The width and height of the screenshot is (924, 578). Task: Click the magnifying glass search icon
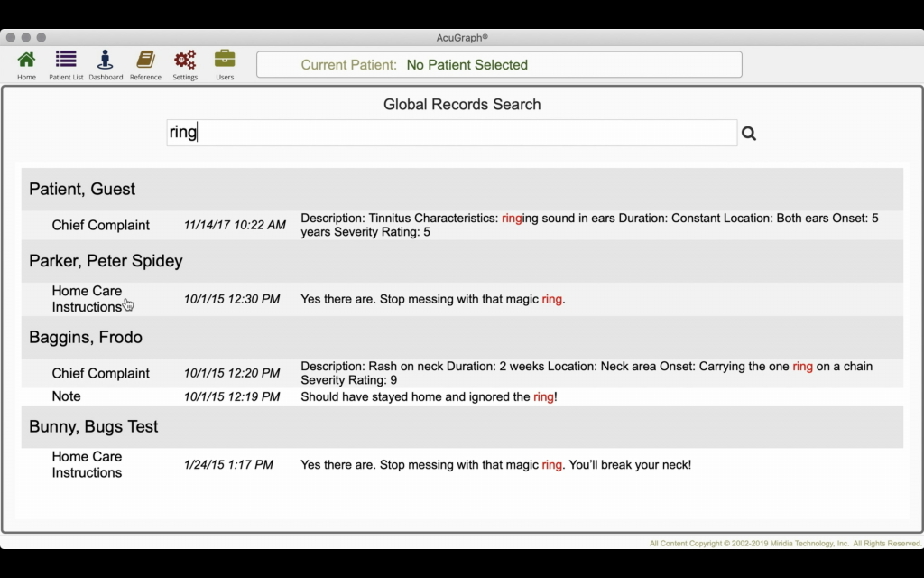tap(748, 134)
